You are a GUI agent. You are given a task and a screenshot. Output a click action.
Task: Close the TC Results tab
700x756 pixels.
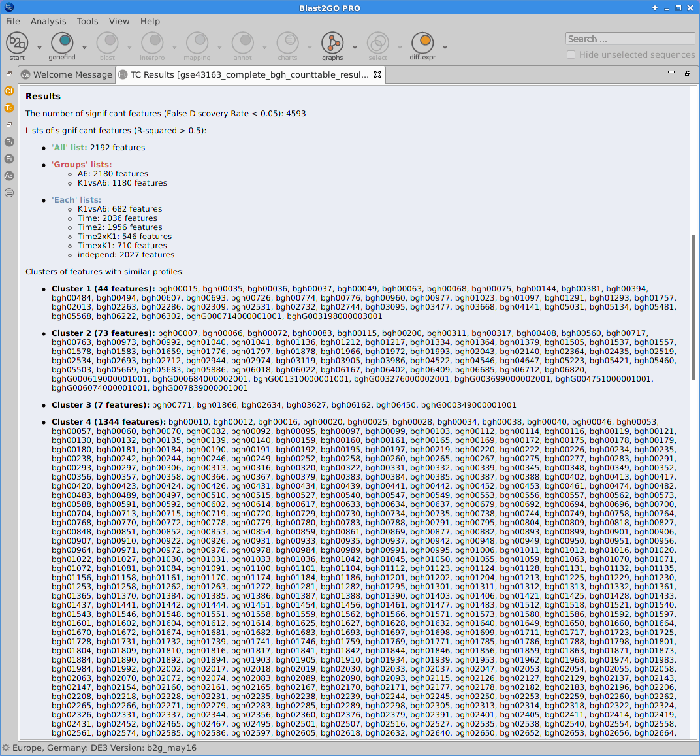point(377,74)
